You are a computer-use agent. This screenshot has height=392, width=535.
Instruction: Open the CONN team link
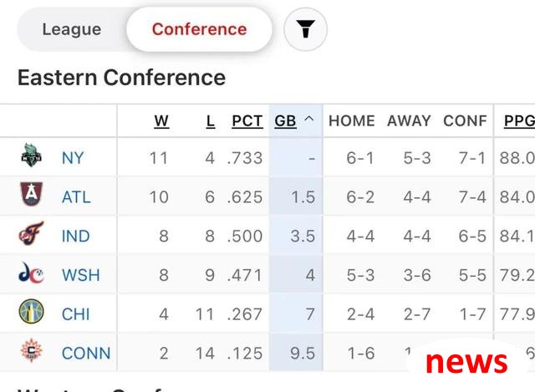pos(86,353)
